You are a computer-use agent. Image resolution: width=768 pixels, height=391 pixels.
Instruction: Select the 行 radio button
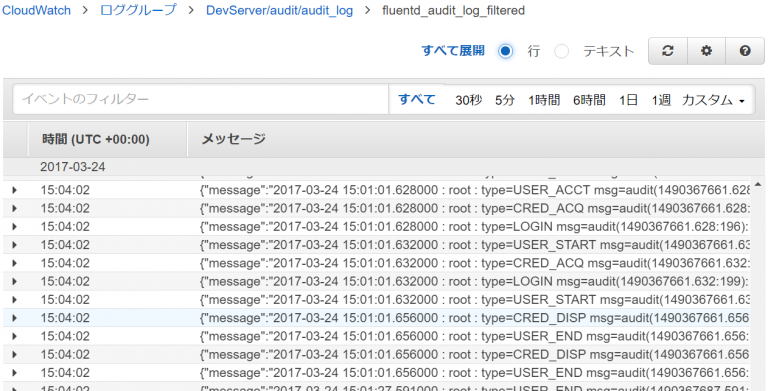pyautogui.click(x=505, y=51)
